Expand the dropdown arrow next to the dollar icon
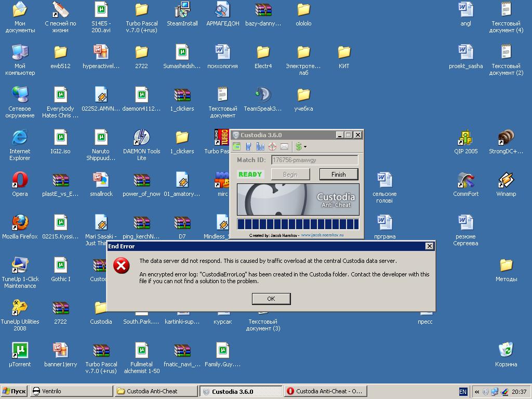 tap(305, 147)
